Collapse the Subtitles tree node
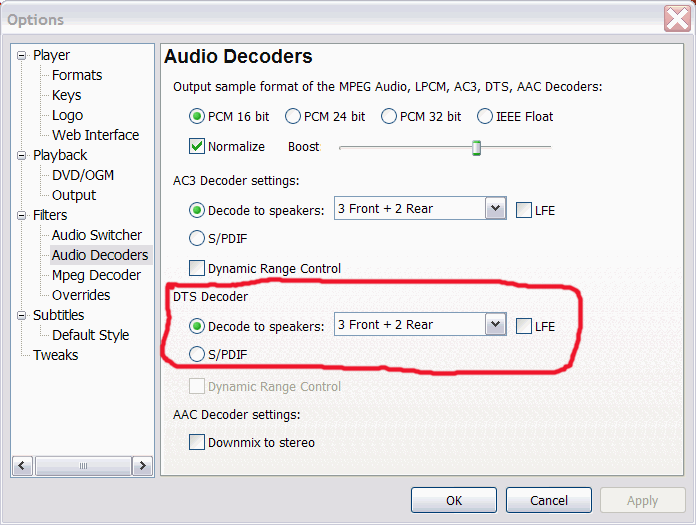This screenshot has width=696, height=525. (x=21, y=316)
